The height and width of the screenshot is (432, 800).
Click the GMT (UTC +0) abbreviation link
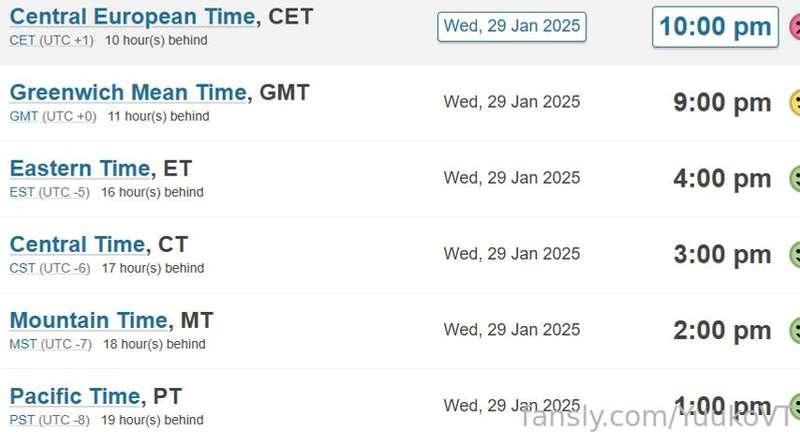pyautogui.click(x=53, y=117)
